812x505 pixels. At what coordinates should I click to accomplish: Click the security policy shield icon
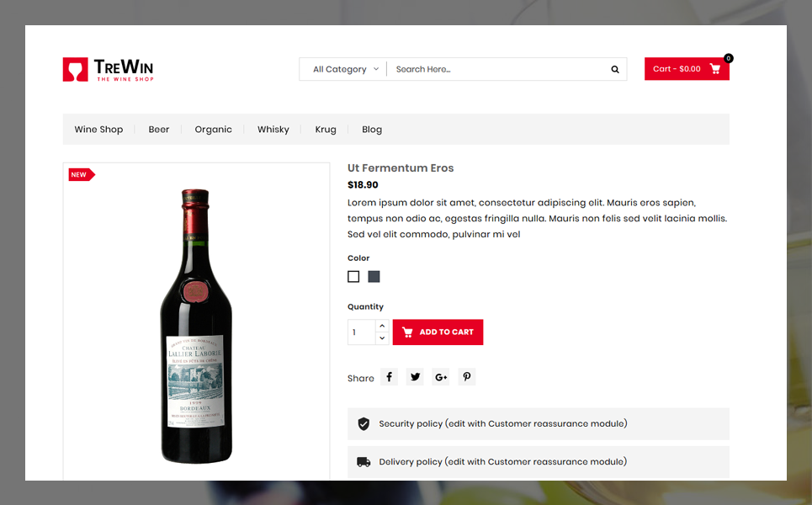tap(364, 423)
